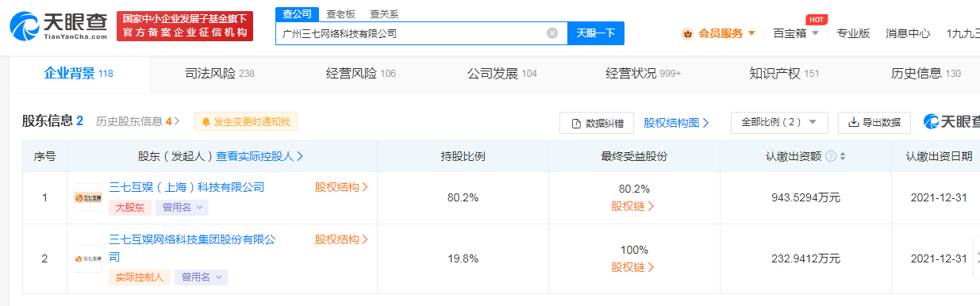980x306 pixels.
Task: Switch to 查关系 search tab
Action: tap(384, 14)
